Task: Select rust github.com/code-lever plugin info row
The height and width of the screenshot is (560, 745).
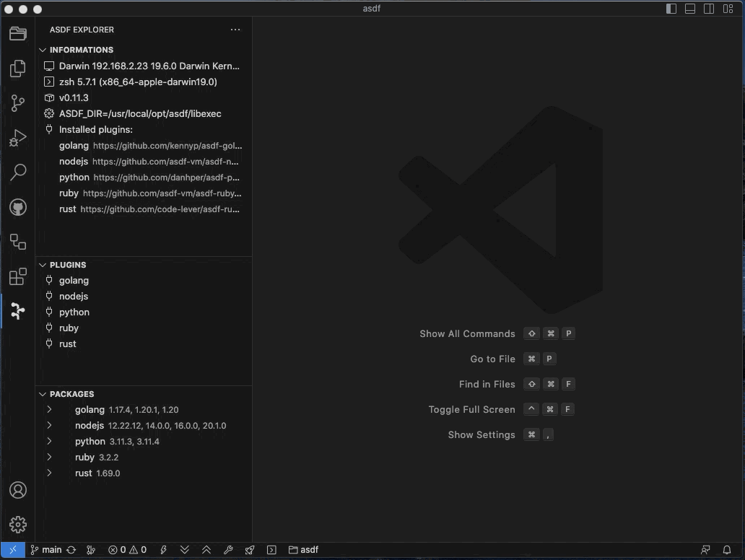Action: pyautogui.click(x=144, y=209)
